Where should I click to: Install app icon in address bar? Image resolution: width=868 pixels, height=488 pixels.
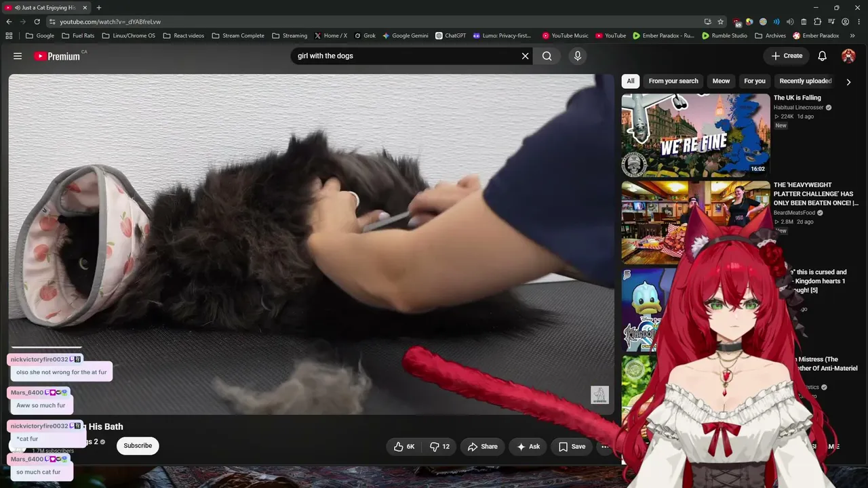pos(707,22)
